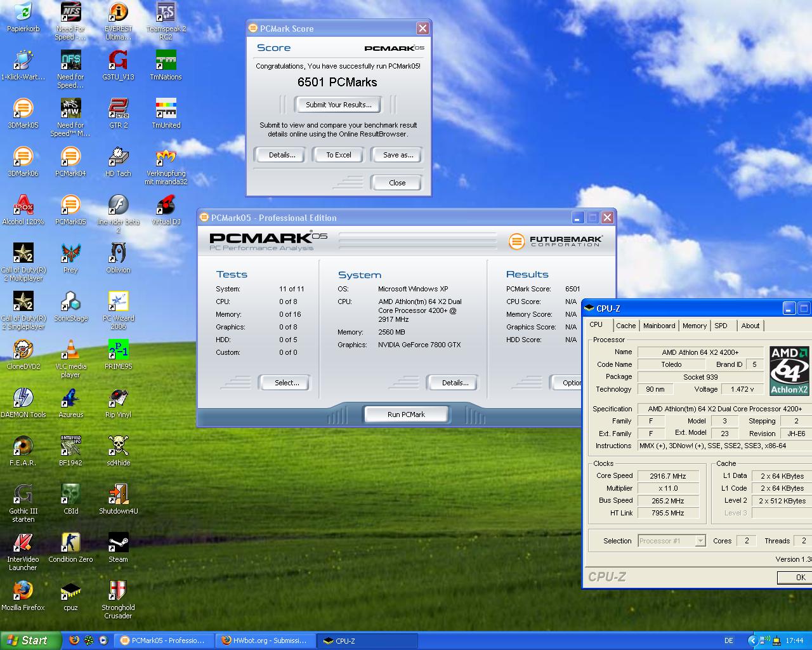
Task: Open the SPD tab in CPU-Z
Action: [x=721, y=326]
